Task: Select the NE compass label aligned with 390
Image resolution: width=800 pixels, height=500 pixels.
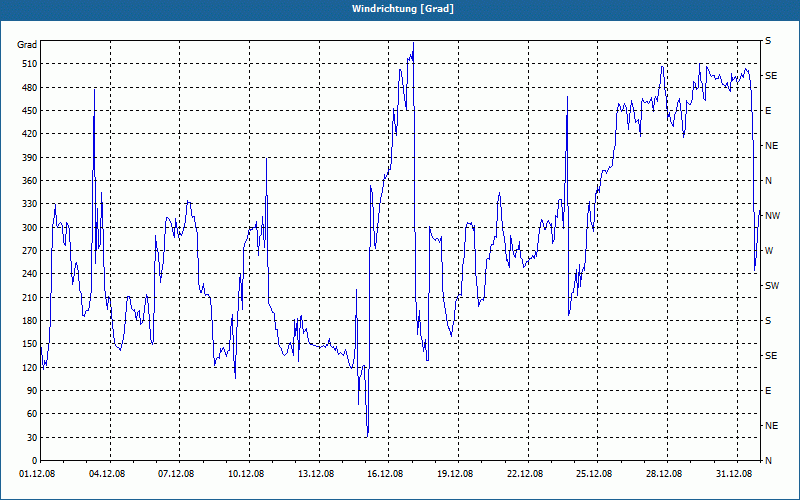Action: coord(771,146)
